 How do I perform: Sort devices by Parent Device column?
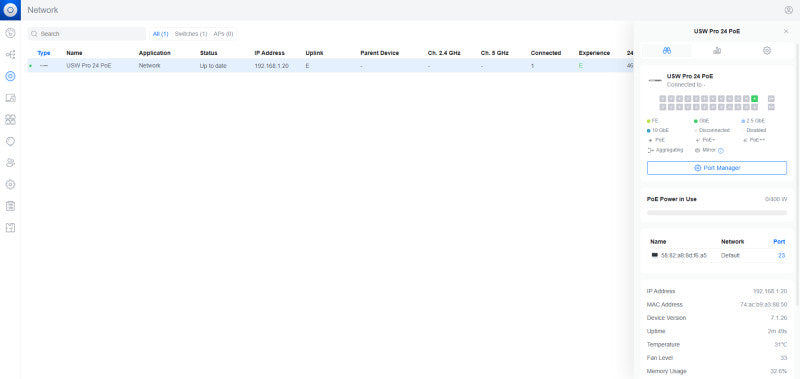[380, 53]
